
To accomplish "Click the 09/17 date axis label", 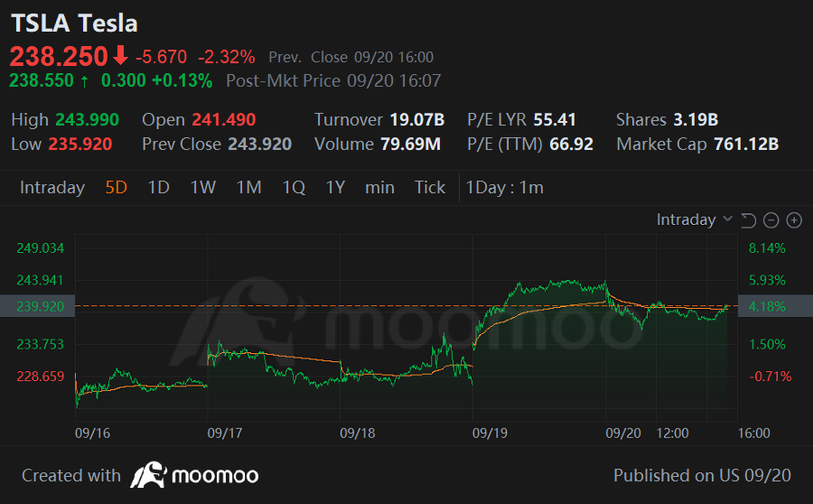I will point(225,434).
